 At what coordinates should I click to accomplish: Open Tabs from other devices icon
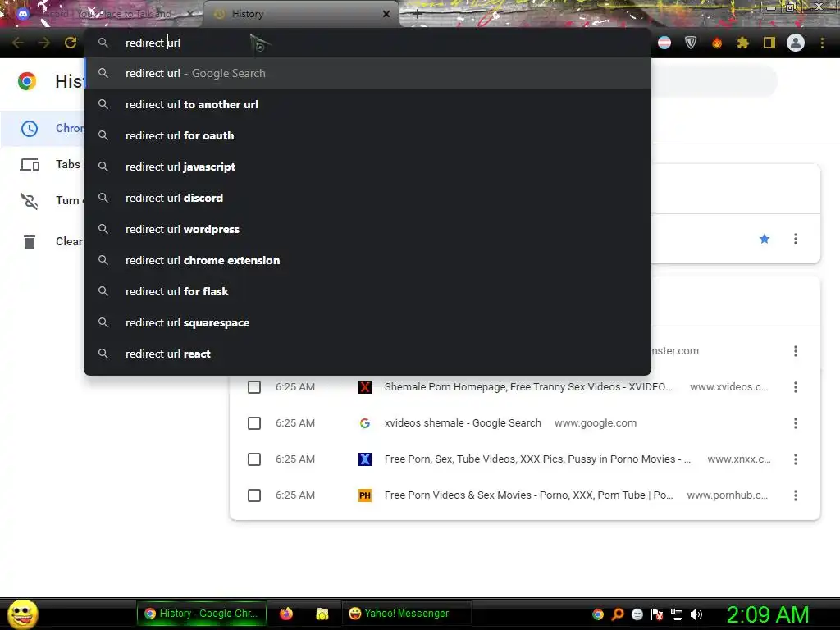pos(30,164)
